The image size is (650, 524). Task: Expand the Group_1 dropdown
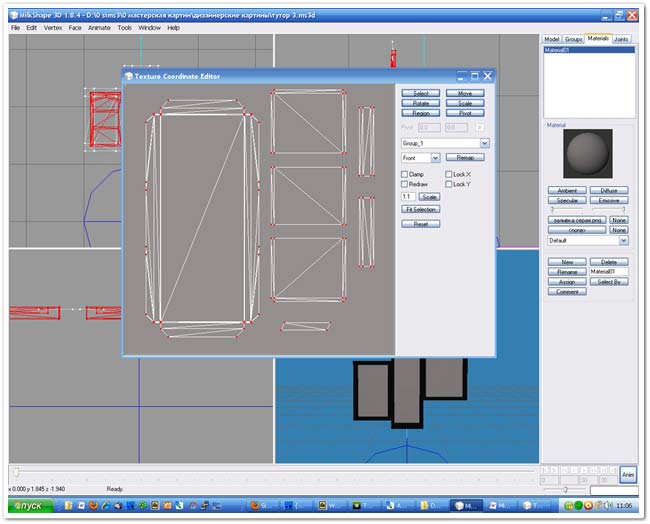tap(484, 143)
